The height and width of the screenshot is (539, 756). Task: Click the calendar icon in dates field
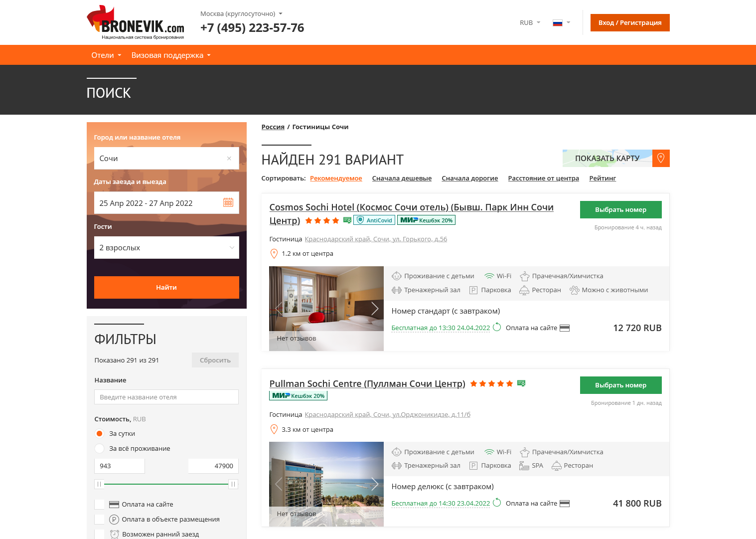click(228, 202)
